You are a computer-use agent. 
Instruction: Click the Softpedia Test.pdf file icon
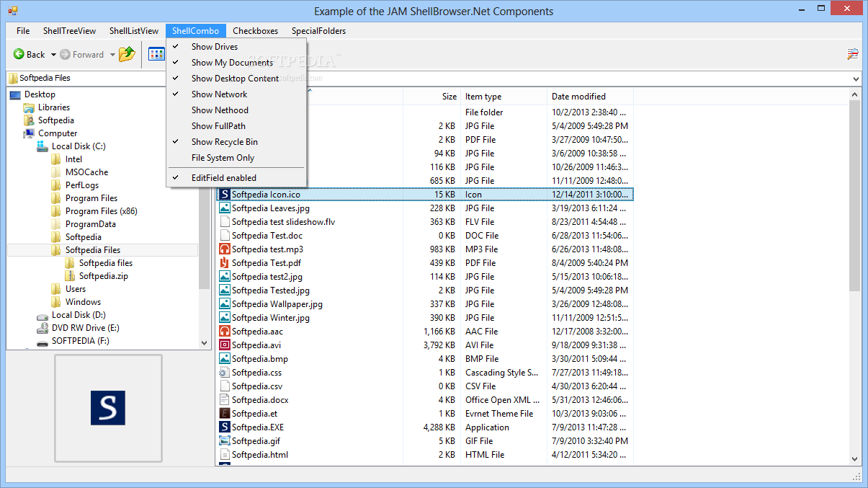[x=225, y=262]
